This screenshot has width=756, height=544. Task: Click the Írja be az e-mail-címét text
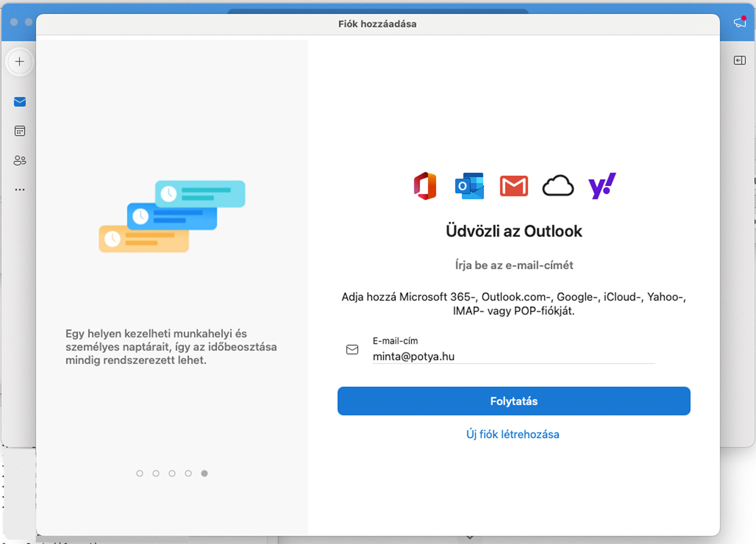[x=514, y=265]
